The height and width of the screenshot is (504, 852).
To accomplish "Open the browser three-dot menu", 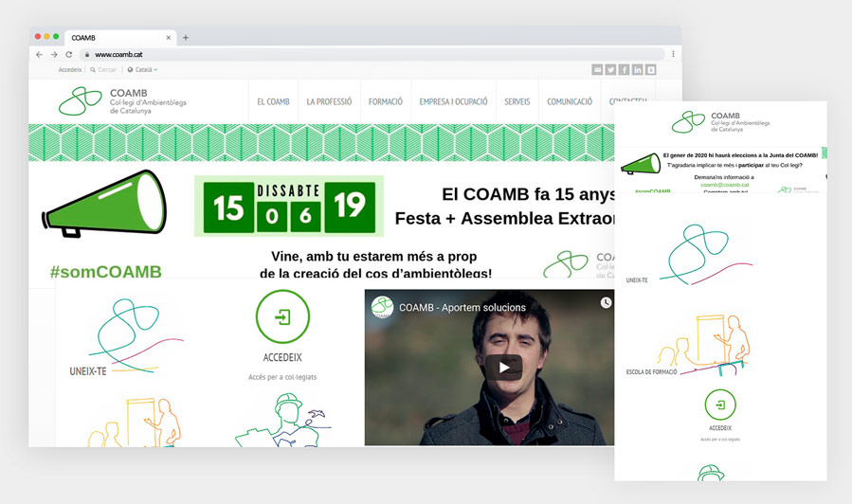I will (x=673, y=54).
